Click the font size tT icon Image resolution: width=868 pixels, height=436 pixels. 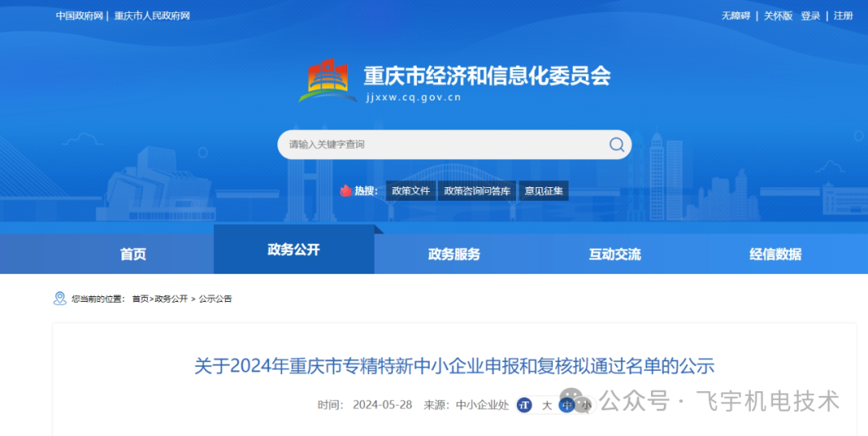point(524,405)
